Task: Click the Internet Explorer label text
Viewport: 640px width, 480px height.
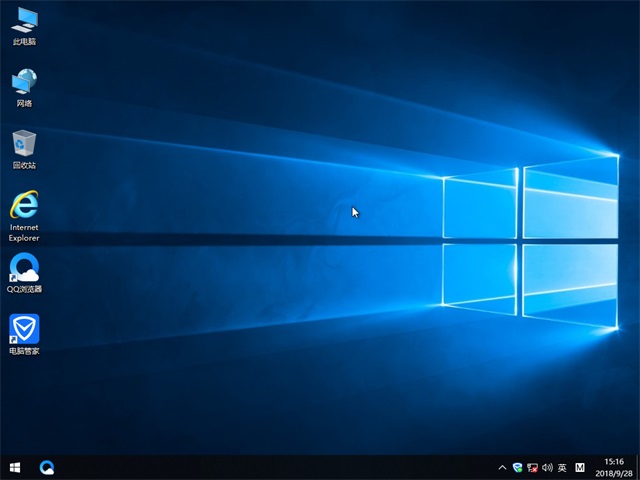Action: point(24,233)
